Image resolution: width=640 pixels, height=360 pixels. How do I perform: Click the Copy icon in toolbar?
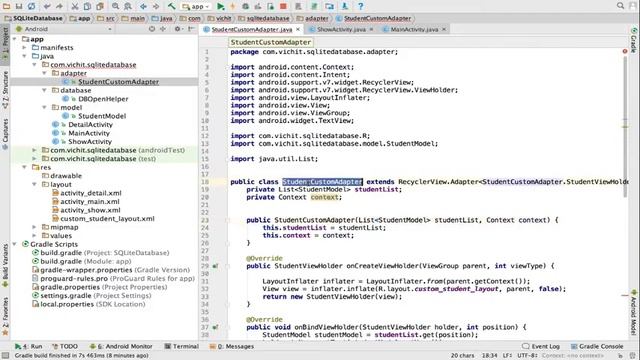[x=87, y=7]
